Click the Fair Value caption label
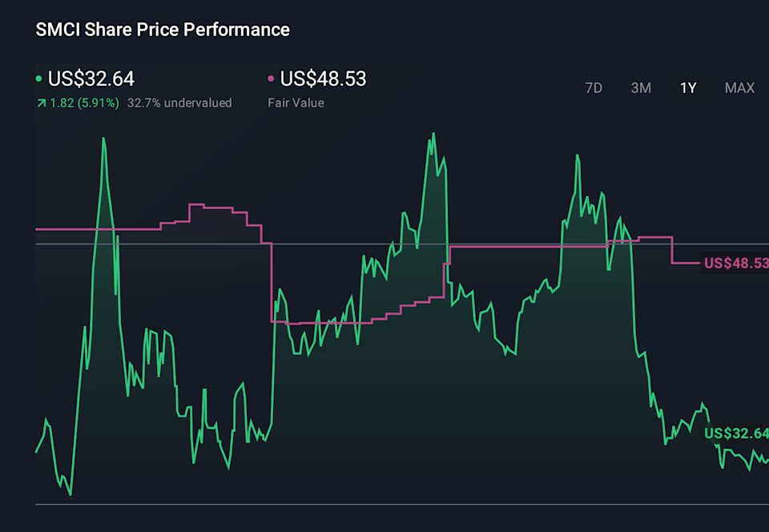The height and width of the screenshot is (532, 769). pyautogui.click(x=296, y=103)
